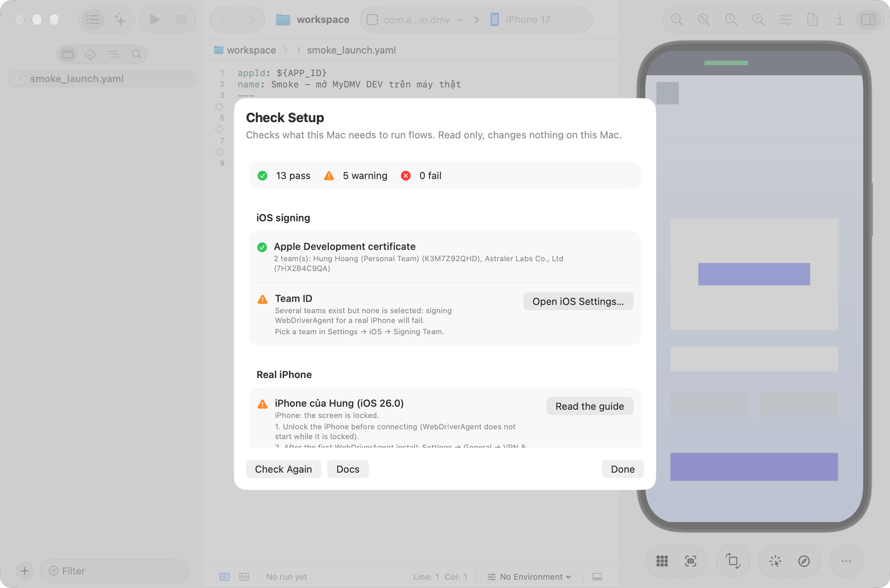Viewport: 890px width, 588px height.
Task: Select the search tab in sidebar navigator
Action: [x=136, y=54]
